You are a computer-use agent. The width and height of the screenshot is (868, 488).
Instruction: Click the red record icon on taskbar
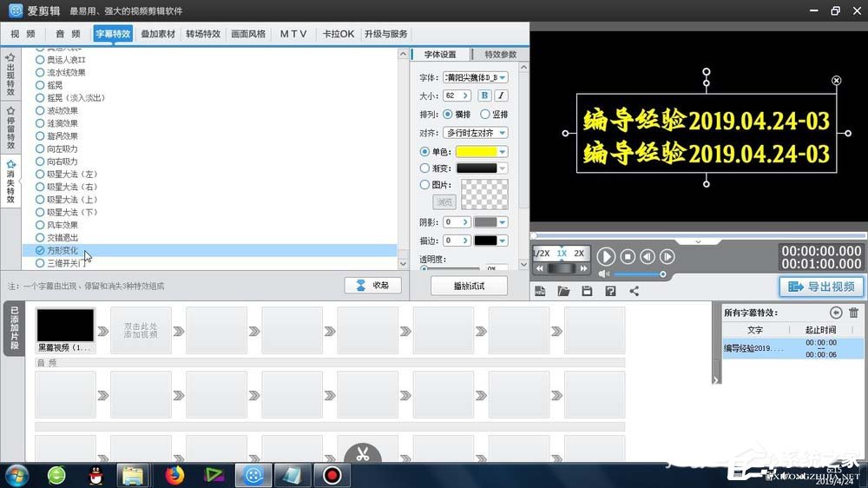coord(332,476)
